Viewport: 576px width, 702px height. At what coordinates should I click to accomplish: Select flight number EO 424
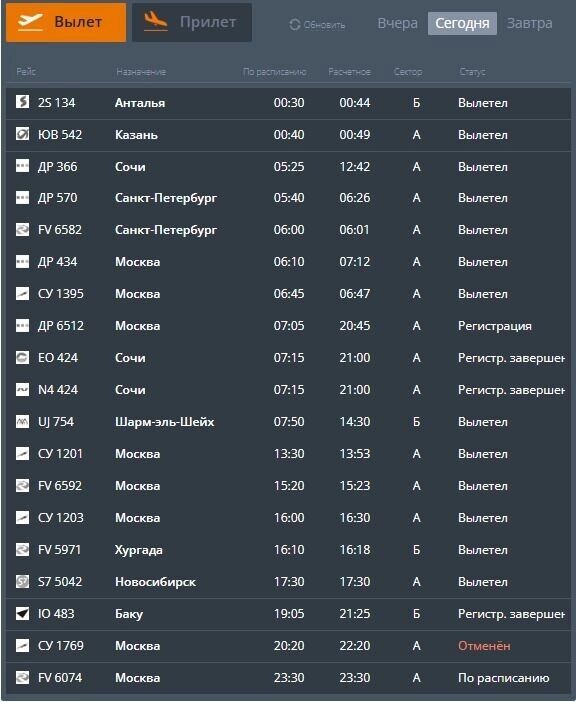[x=58, y=358]
